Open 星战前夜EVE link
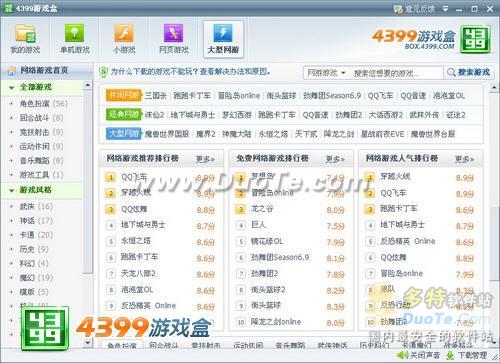Screen dimensions: 500x363 pos(382,134)
